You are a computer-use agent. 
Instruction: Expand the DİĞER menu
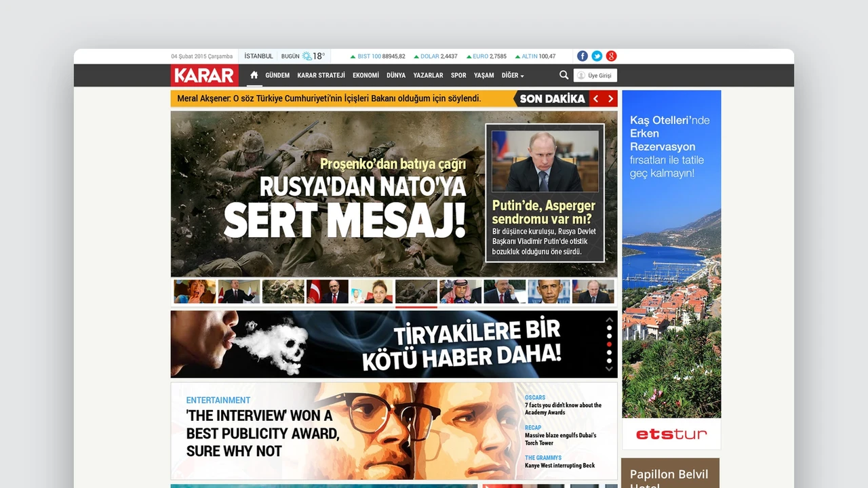[513, 76]
